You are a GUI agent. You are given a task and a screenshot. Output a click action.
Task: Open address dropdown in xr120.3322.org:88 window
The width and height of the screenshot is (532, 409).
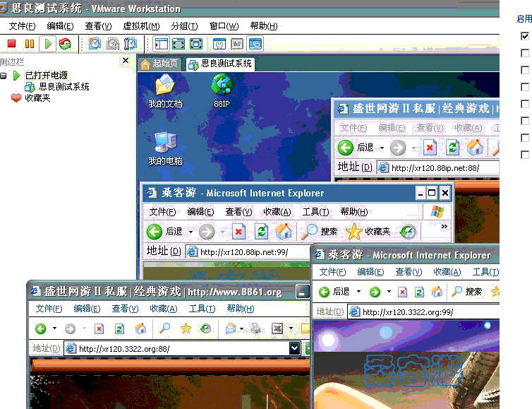point(294,348)
